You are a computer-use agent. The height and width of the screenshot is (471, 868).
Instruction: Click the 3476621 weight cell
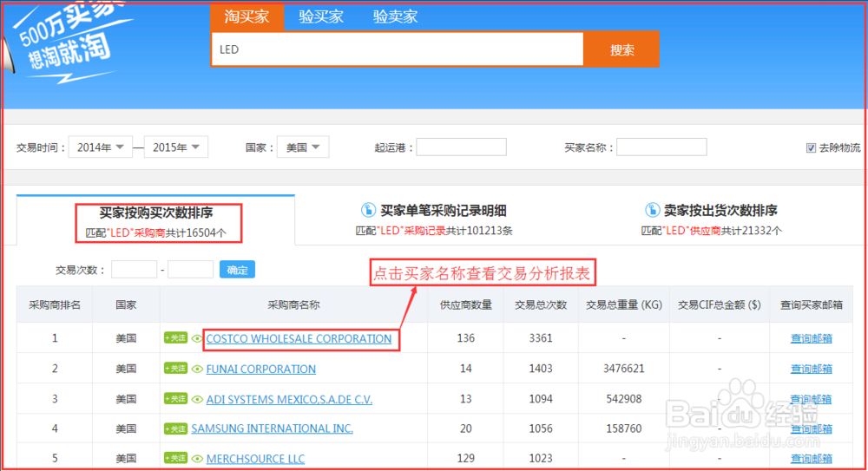pos(624,369)
